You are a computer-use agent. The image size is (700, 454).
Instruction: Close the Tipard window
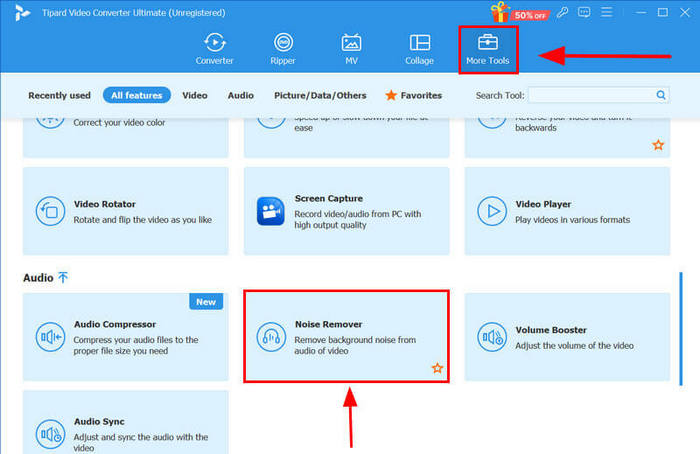click(685, 12)
